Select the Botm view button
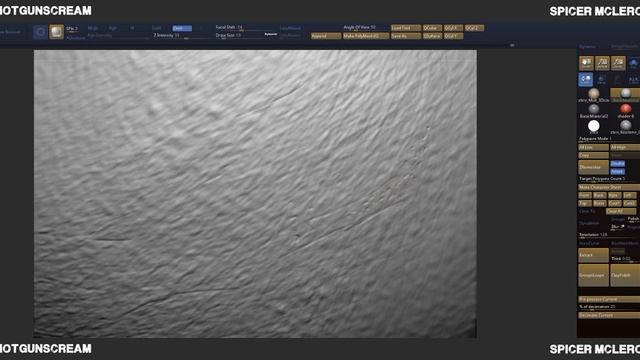This screenshot has height=360, width=640. click(x=599, y=203)
